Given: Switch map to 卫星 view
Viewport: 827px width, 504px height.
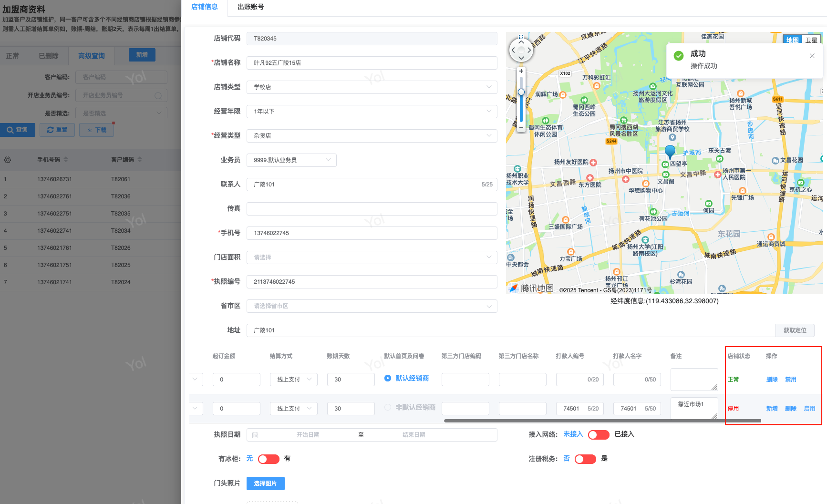Looking at the screenshot, I should coord(811,40).
